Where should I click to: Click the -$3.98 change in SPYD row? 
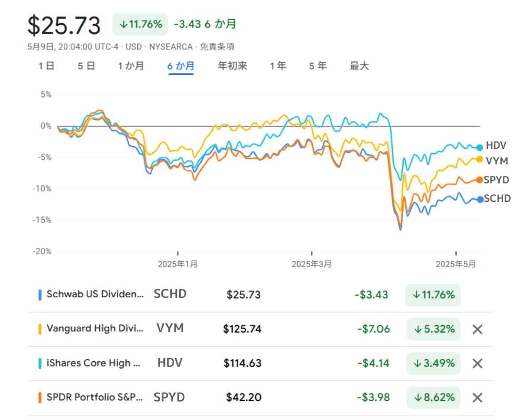[373, 397]
